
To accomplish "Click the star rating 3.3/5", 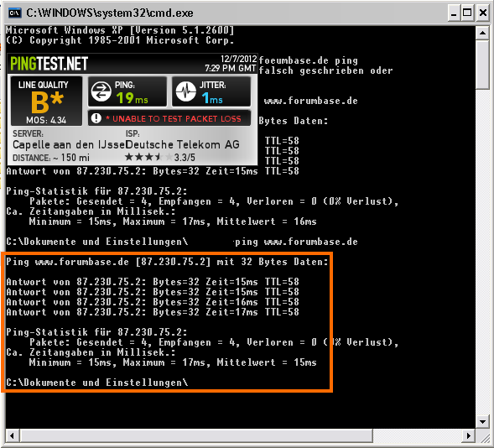I will [159, 157].
